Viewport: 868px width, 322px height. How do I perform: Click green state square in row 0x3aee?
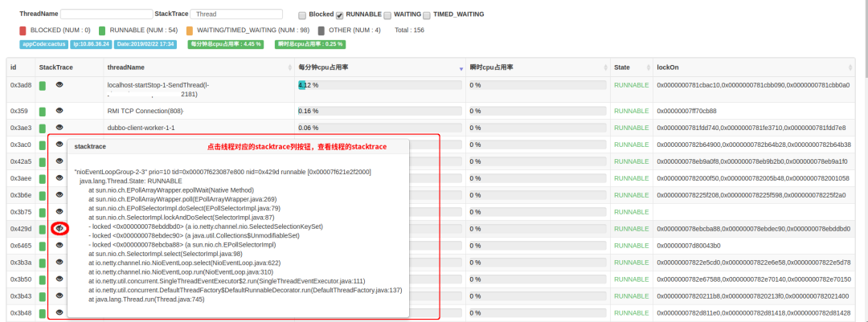pyautogui.click(x=42, y=179)
